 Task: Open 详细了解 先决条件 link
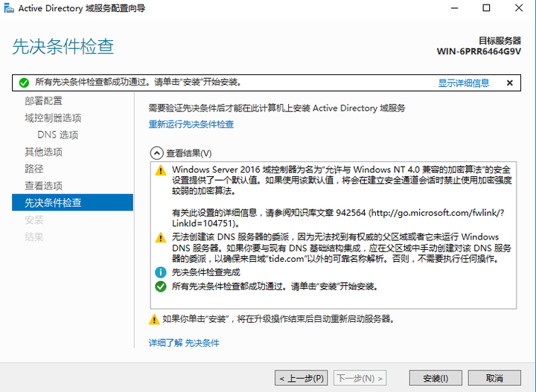tap(184, 343)
